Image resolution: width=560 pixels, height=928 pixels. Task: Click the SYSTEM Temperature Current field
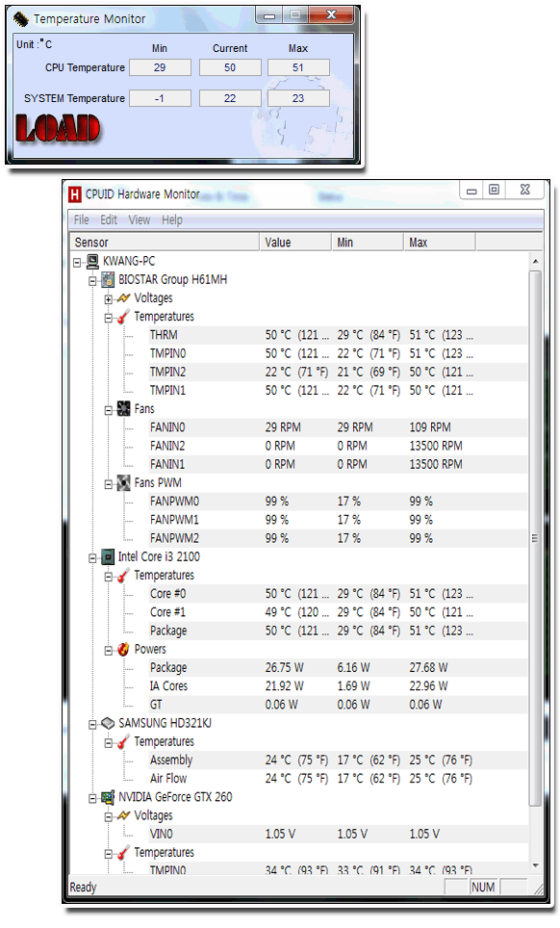point(230,98)
